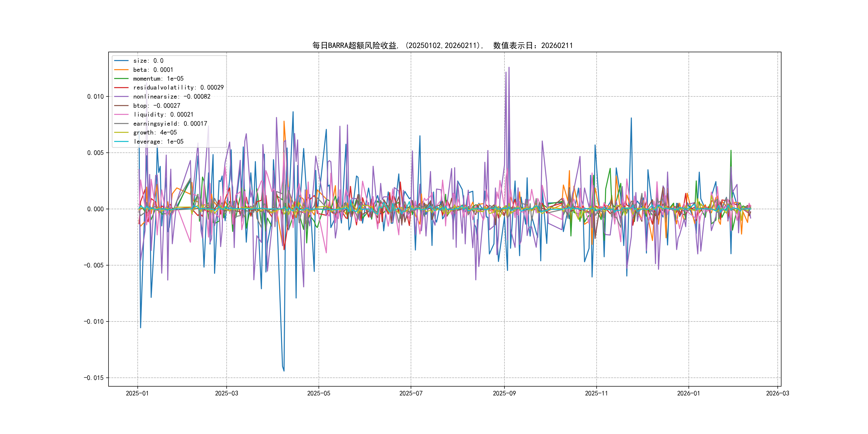Select the btop legend label
Screen dimensions: 868x434
[x=156, y=106]
